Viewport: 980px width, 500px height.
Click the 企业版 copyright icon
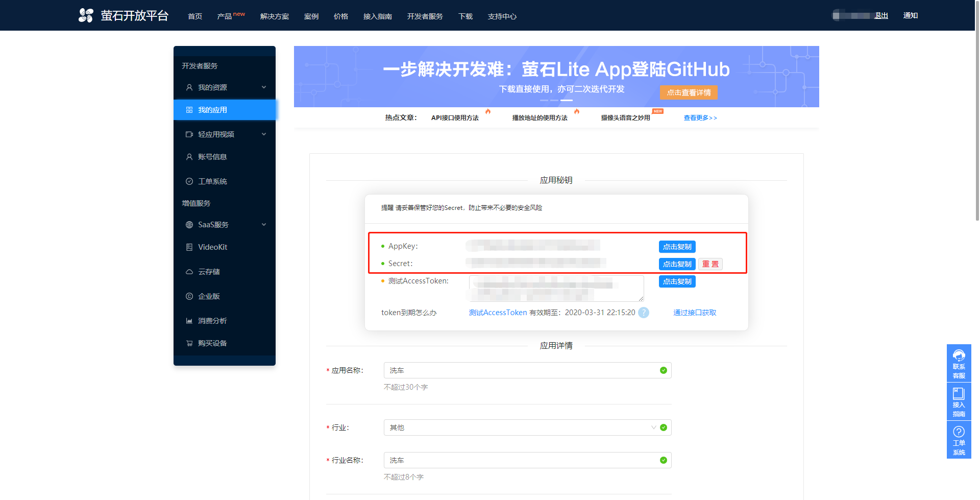pos(189,296)
